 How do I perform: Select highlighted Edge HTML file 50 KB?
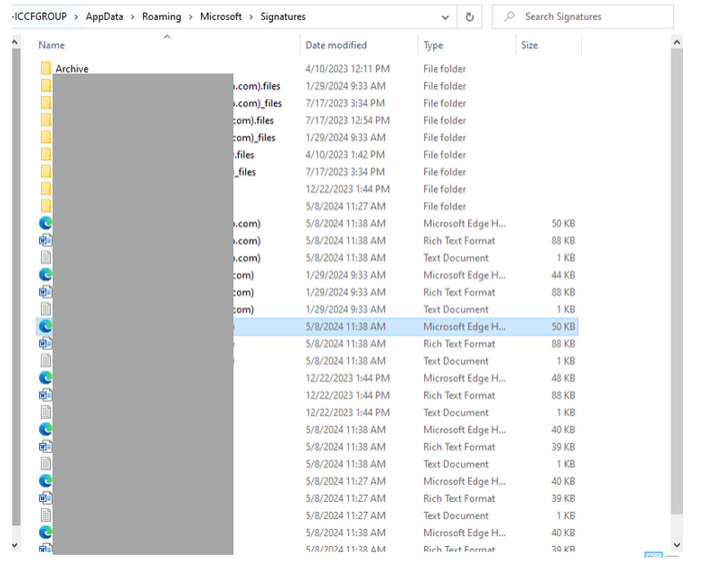pyautogui.click(x=307, y=326)
